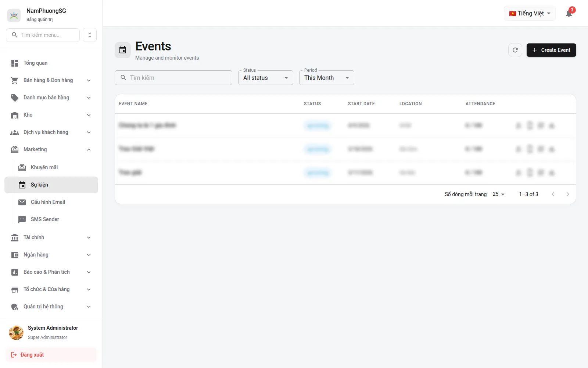Click the calendar icon beside Events title
The image size is (588, 368).
123,50
